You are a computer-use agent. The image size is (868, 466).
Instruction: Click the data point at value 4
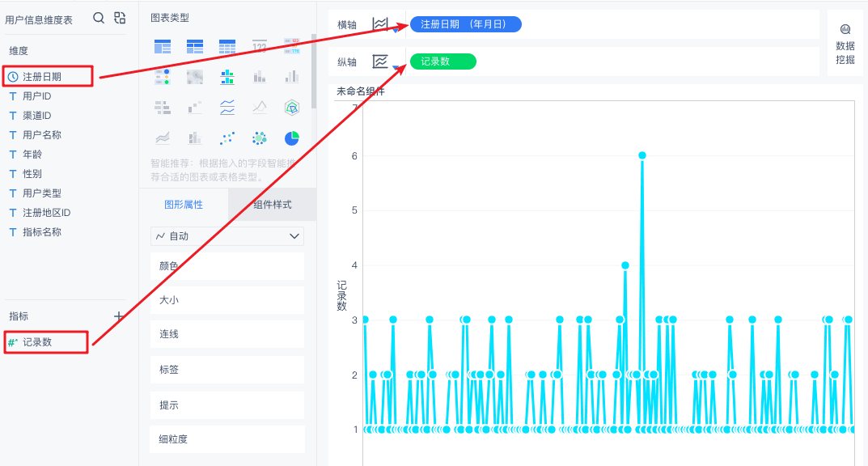tap(625, 265)
